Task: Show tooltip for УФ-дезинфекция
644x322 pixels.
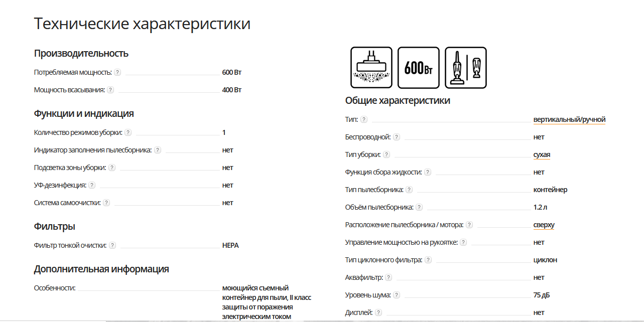Action: (92, 185)
